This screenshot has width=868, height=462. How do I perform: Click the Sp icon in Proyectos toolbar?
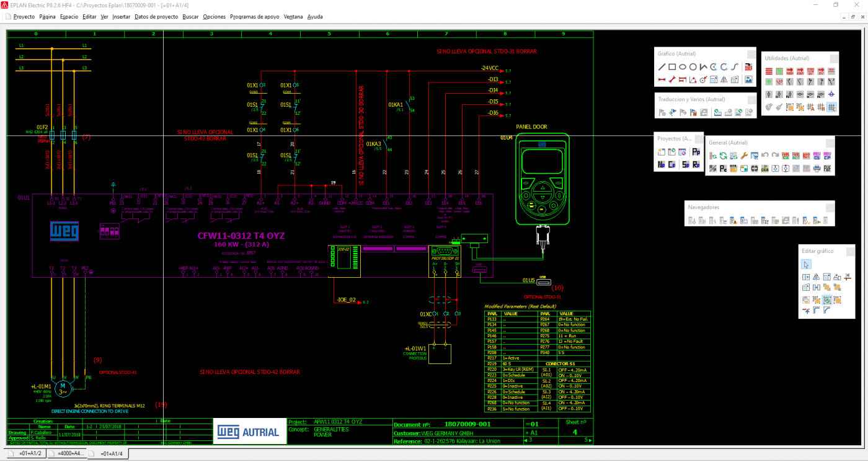pyautogui.click(x=686, y=164)
